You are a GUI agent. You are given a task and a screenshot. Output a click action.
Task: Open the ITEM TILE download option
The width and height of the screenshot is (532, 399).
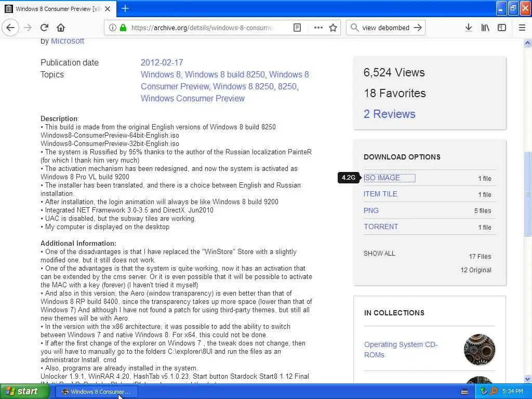point(380,194)
